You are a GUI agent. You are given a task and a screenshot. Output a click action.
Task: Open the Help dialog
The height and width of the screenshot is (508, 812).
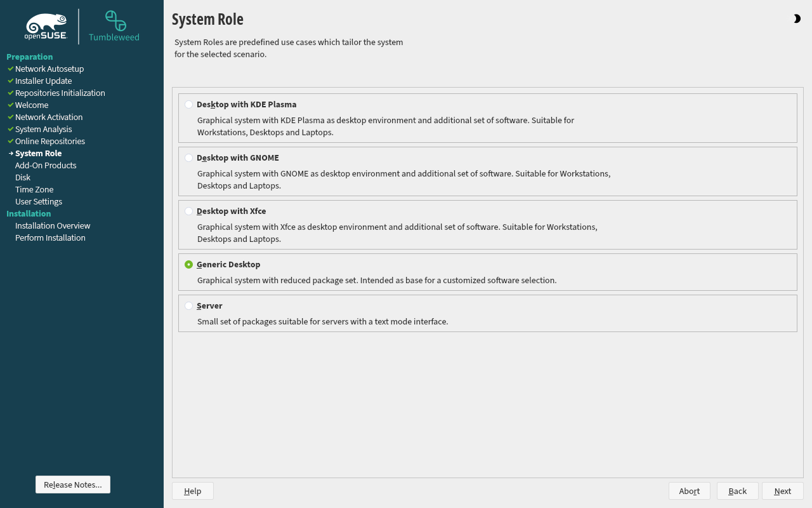pos(193,491)
